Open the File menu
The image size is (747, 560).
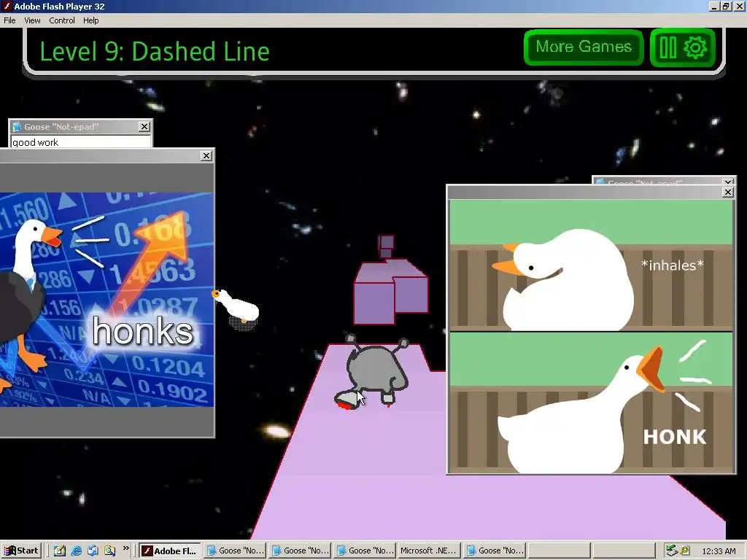(9, 20)
